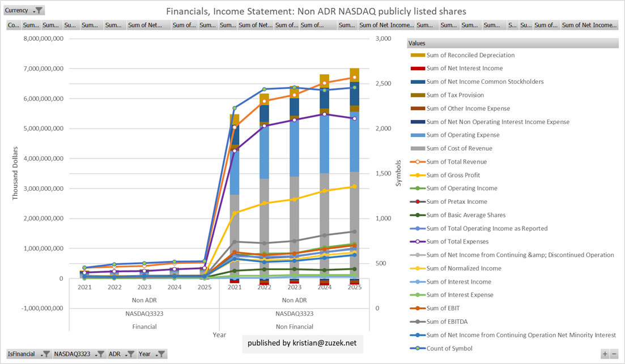Image resolution: width=625 pixels, height=364 pixels.
Task: Select the chart title text
Action: (316, 11)
